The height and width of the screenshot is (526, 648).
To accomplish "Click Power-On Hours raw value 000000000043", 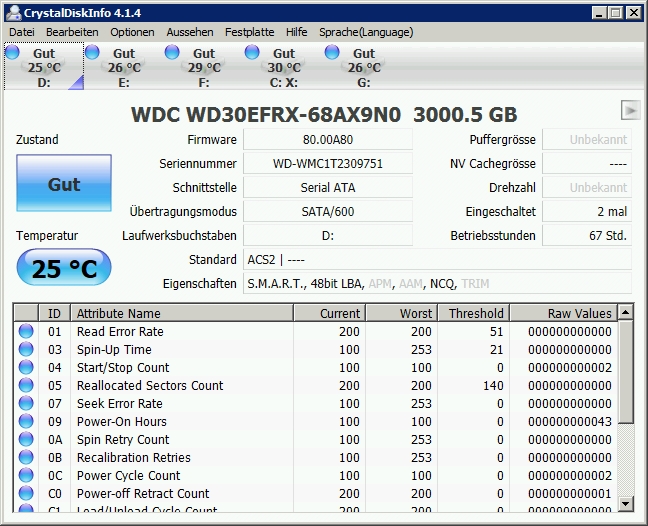I will point(569,421).
